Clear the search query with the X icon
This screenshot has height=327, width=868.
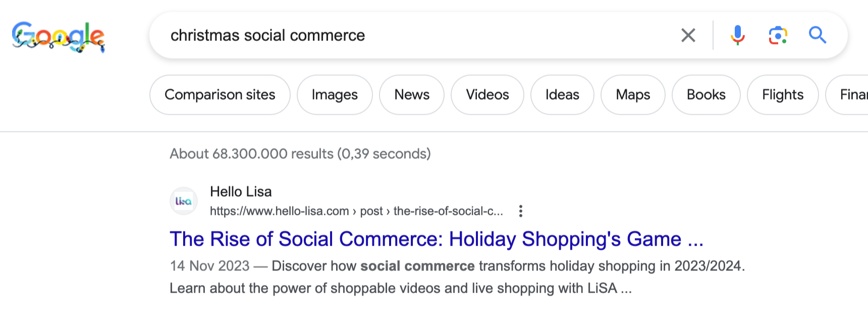pos(688,35)
